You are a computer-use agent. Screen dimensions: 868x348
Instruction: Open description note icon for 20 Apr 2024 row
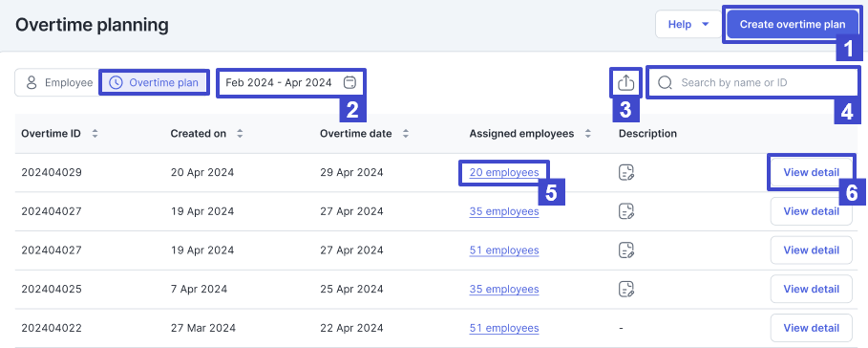click(626, 172)
